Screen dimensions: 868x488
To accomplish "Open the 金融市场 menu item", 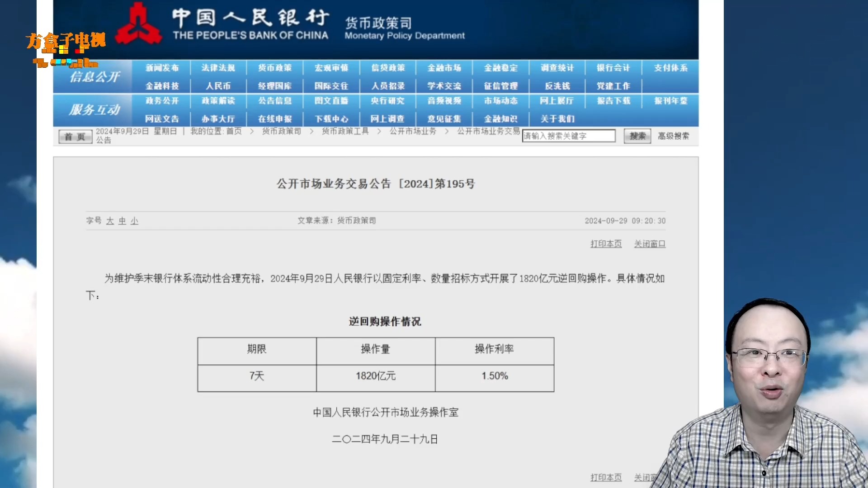I will click(444, 68).
